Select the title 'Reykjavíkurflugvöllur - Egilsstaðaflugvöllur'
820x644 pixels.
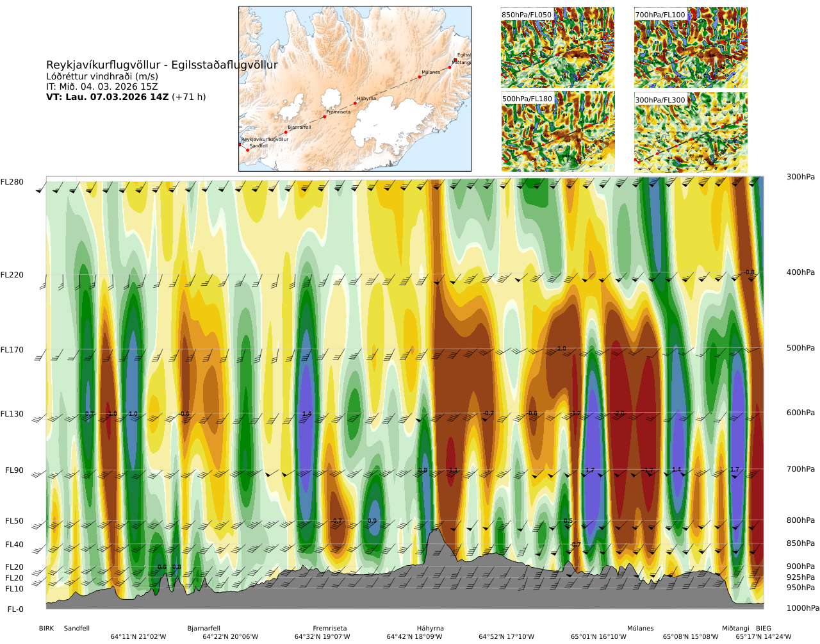pos(162,65)
